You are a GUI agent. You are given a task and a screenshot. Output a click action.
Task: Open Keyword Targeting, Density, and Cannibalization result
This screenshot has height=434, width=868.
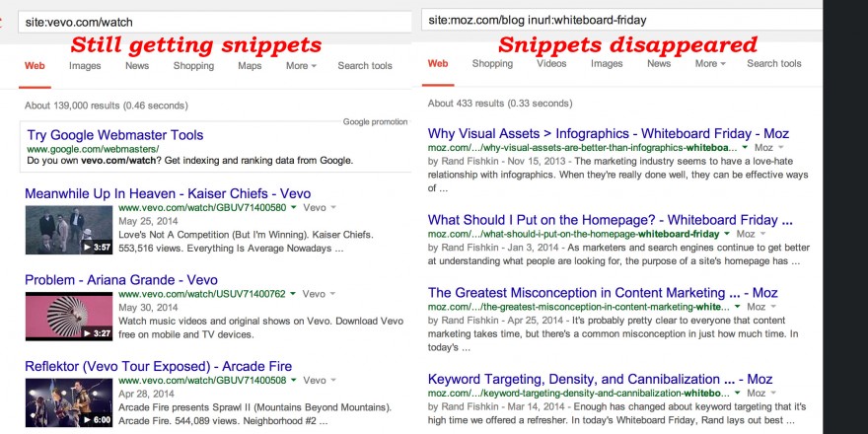pyautogui.click(x=600, y=379)
